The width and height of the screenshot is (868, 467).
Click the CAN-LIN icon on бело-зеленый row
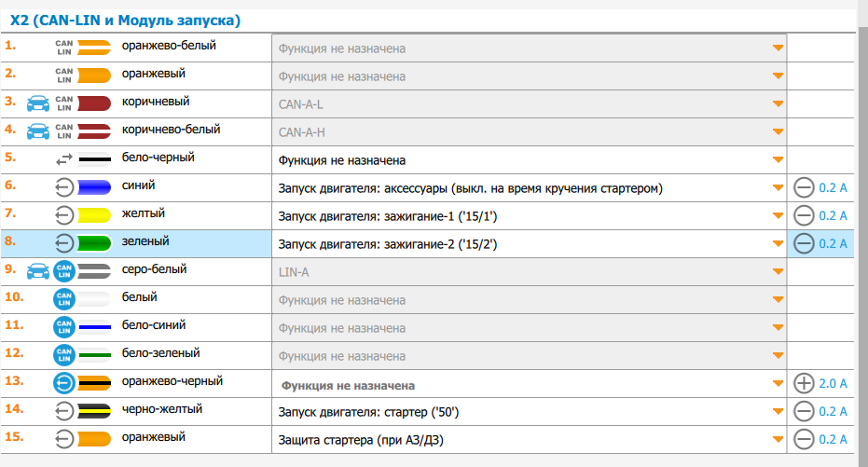pyautogui.click(x=63, y=355)
